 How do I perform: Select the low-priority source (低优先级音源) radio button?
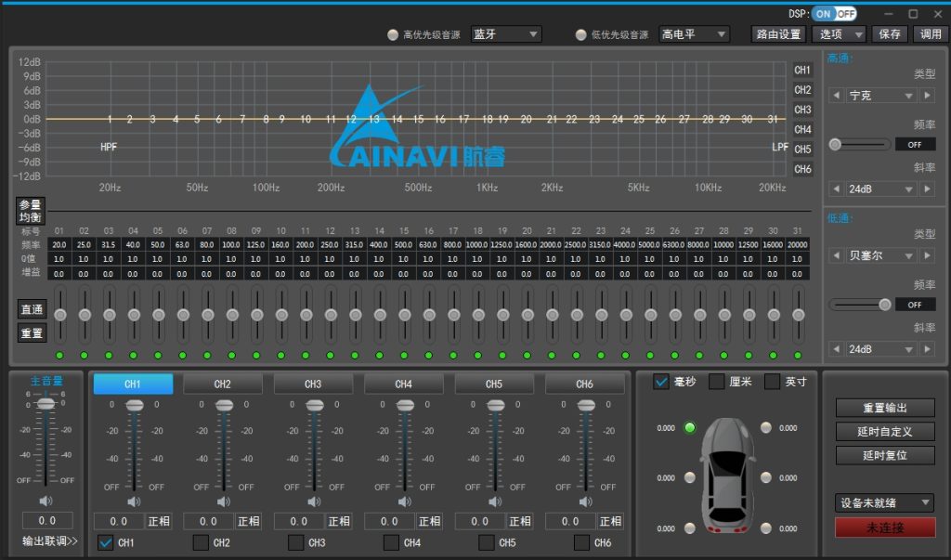click(x=581, y=34)
